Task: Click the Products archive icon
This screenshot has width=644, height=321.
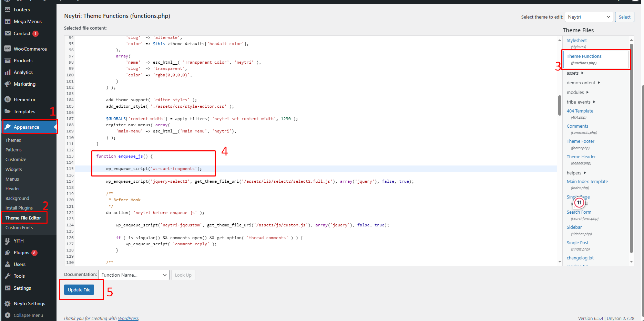Action: pos(8,61)
